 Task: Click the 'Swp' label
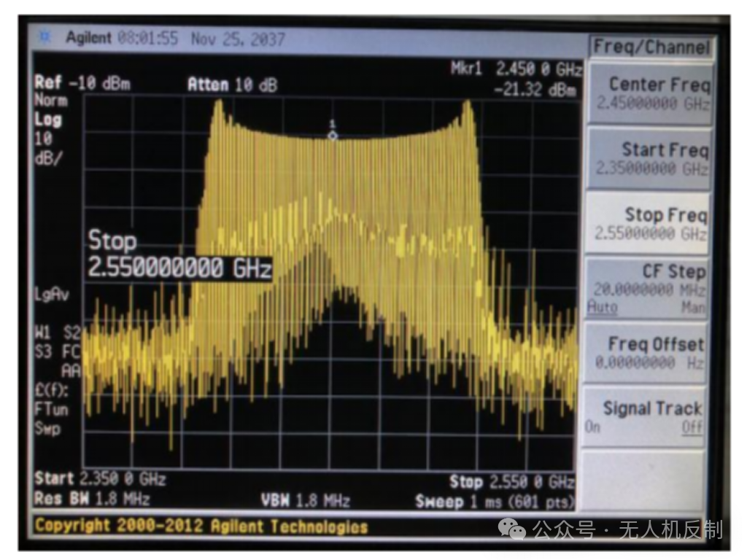pos(47,429)
